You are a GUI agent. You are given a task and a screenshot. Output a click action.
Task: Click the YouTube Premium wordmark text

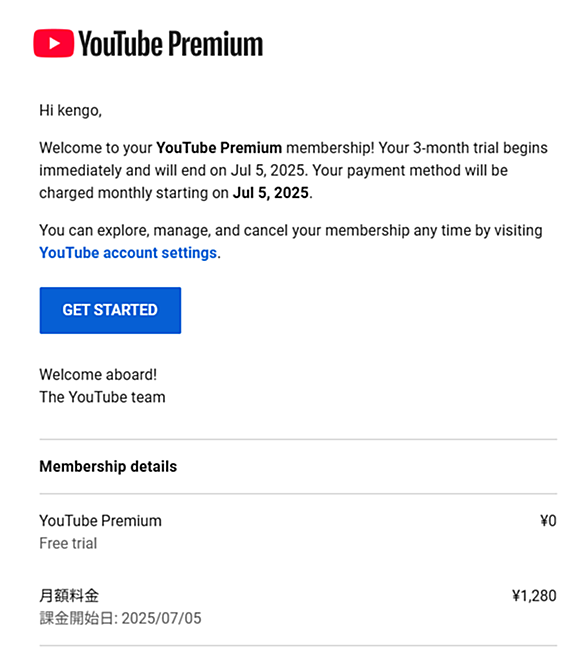point(171,44)
